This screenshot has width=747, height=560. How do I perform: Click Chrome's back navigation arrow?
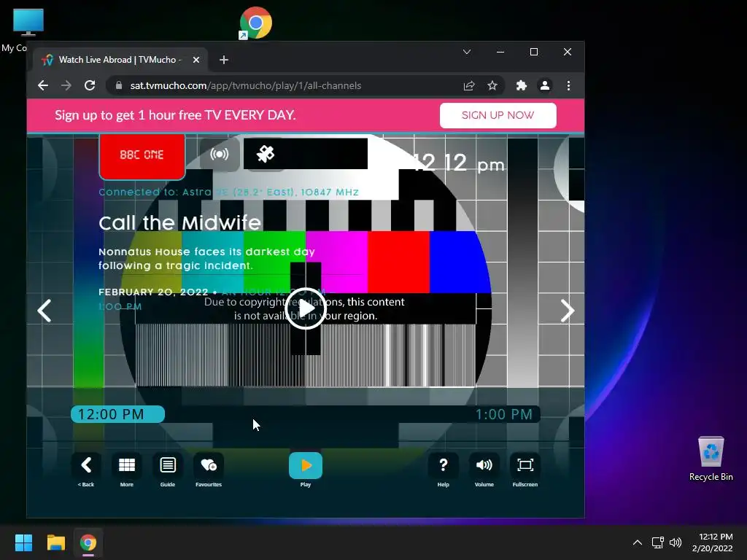pyautogui.click(x=43, y=86)
